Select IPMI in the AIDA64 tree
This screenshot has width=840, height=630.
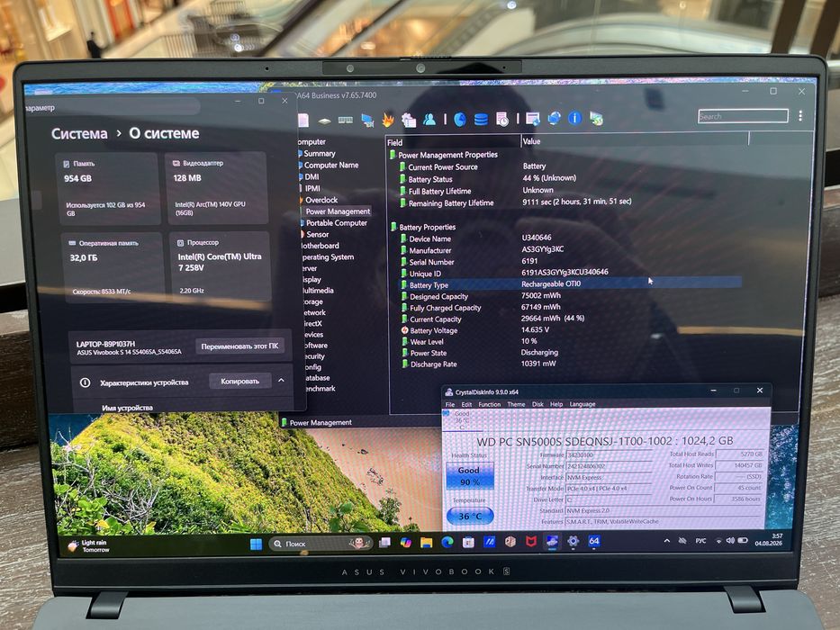tap(312, 189)
